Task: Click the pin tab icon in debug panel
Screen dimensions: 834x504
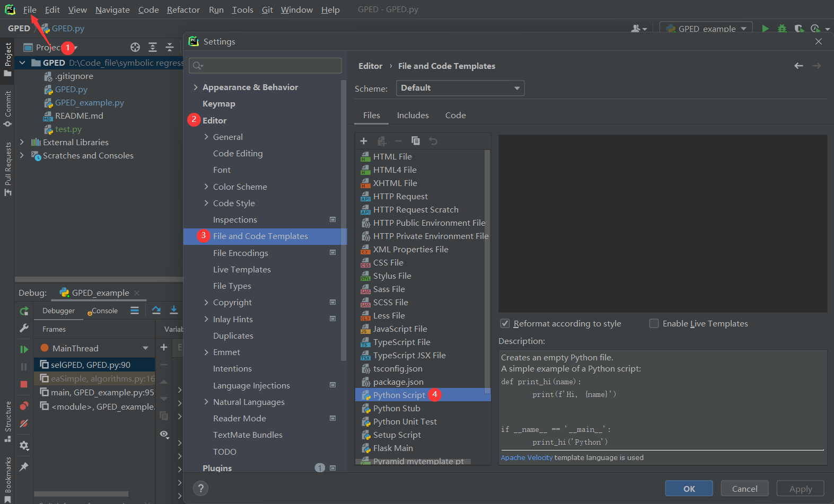Action: point(24,467)
